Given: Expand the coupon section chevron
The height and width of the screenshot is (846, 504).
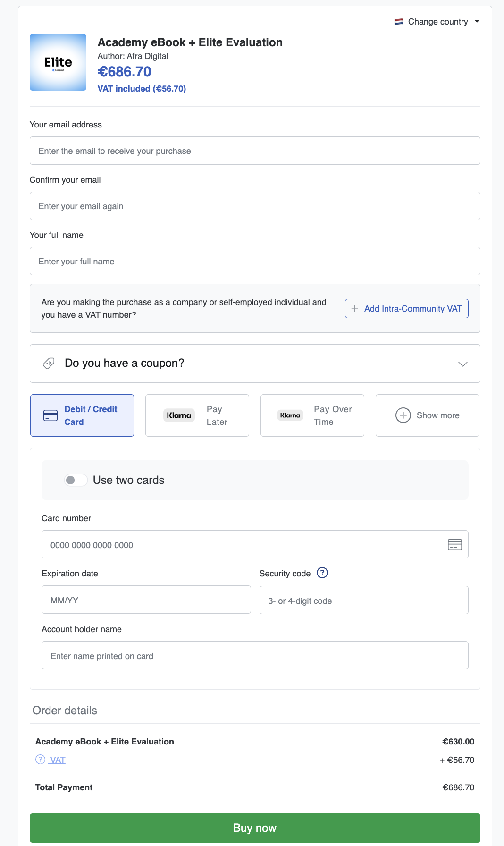Looking at the screenshot, I should (463, 364).
